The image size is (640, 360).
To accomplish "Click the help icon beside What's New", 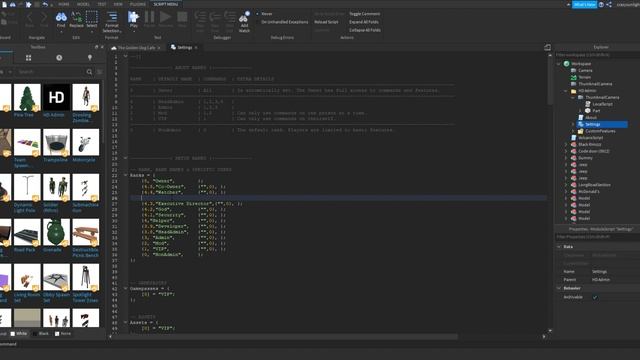I will pyautogui.click(x=601, y=4).
